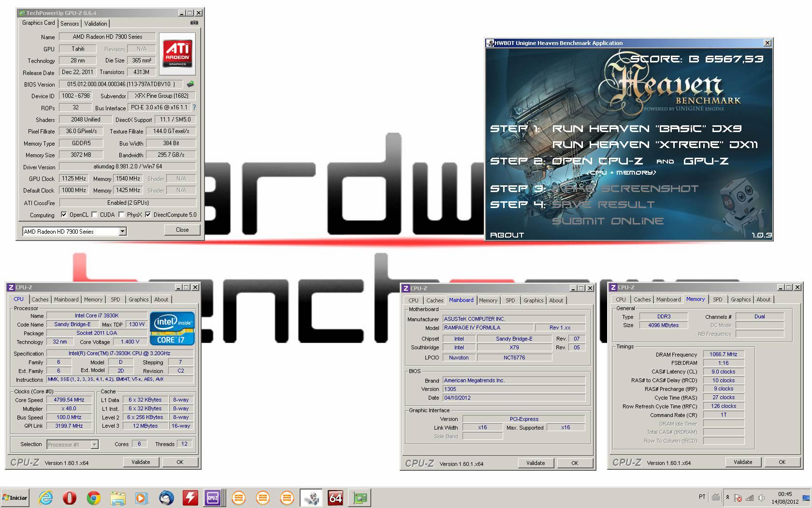The image size is (812, 508).
Task: Click the network signal tray icon
Action: [x=750, y=497]
